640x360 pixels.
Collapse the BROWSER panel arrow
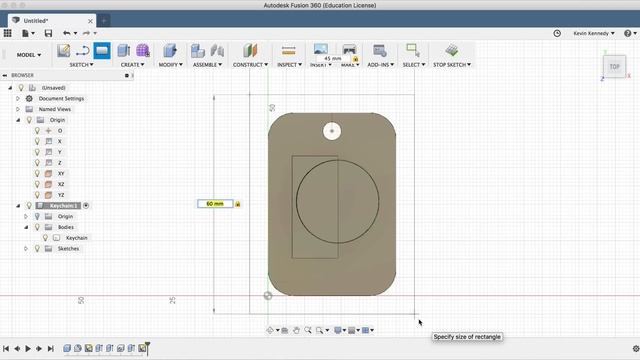coord(5,76)
